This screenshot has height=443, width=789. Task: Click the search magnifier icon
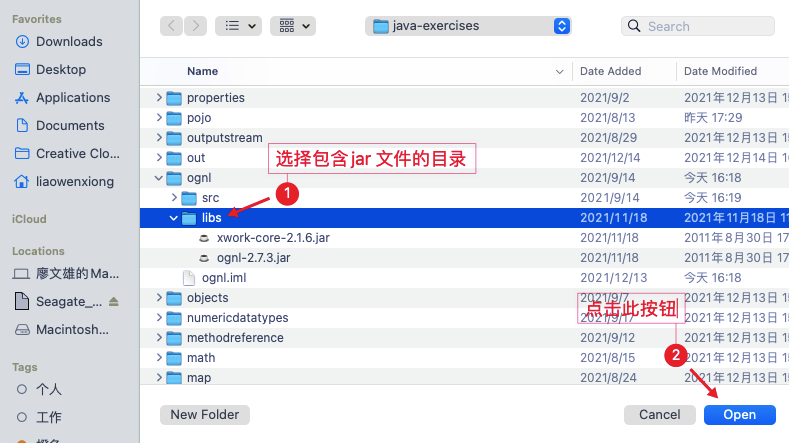(x=634, y=26)
